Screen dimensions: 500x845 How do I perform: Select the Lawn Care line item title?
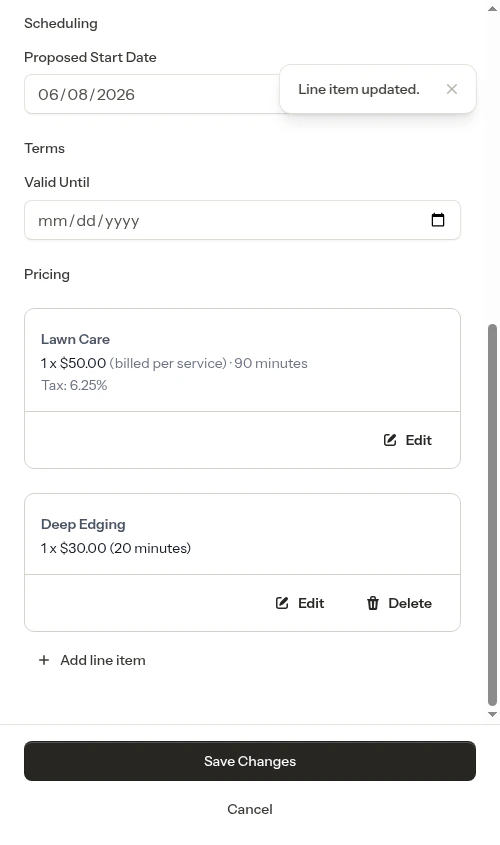click(75, 339)
